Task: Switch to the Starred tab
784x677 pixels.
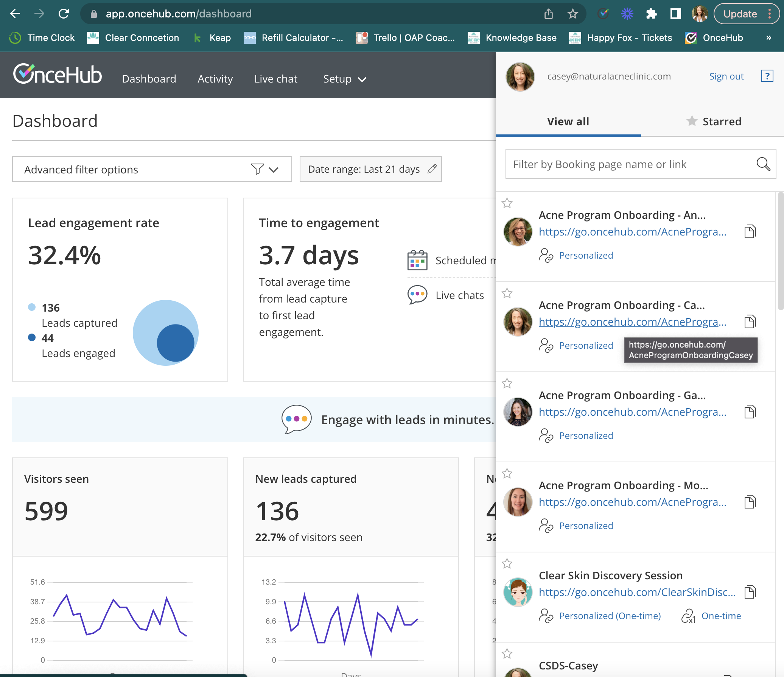Action: click(714, 122)
